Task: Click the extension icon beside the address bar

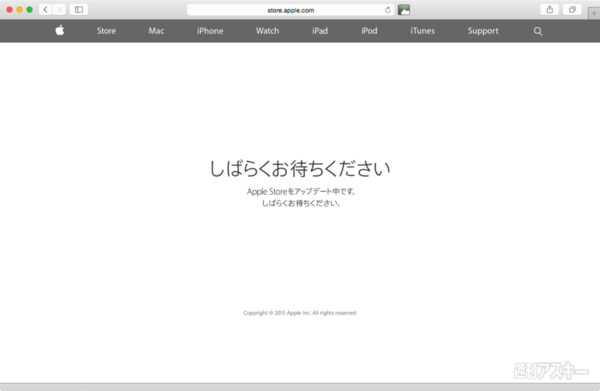Action: pyautogui.click(x=404, y=10)
